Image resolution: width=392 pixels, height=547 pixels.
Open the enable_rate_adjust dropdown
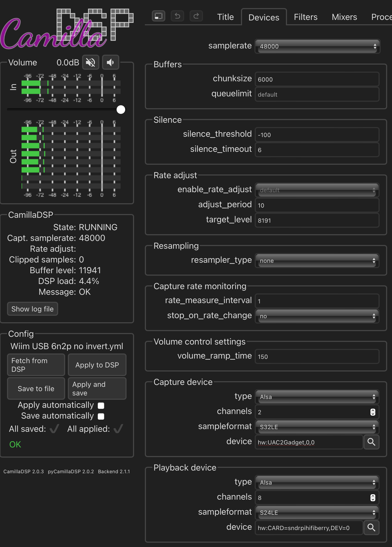[317, 190]
